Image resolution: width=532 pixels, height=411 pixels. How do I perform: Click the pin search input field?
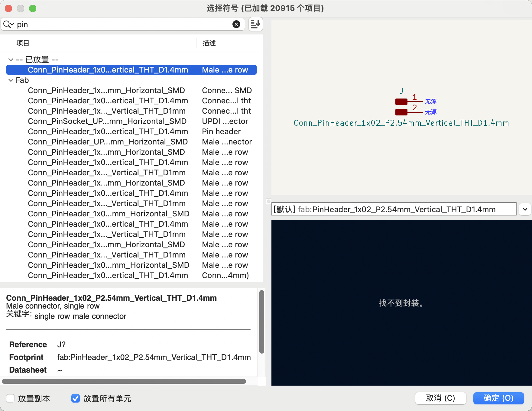(122, 24)
